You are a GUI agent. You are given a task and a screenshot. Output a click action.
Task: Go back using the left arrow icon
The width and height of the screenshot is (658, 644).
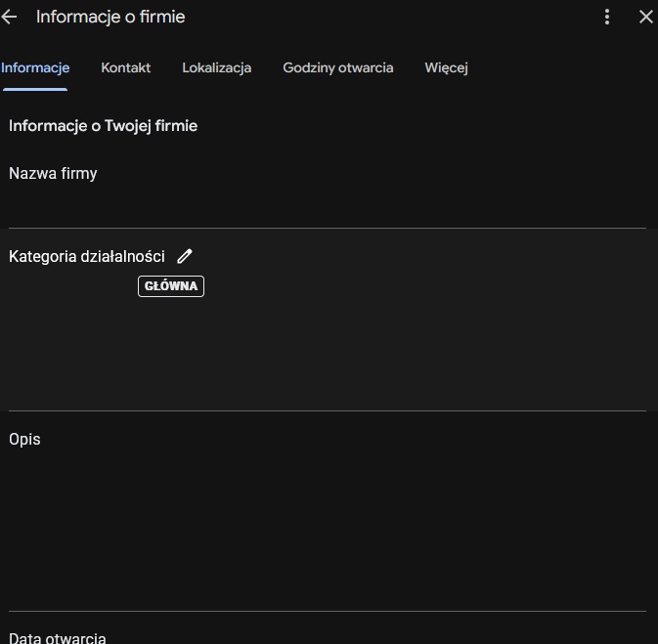click(9, 17)
